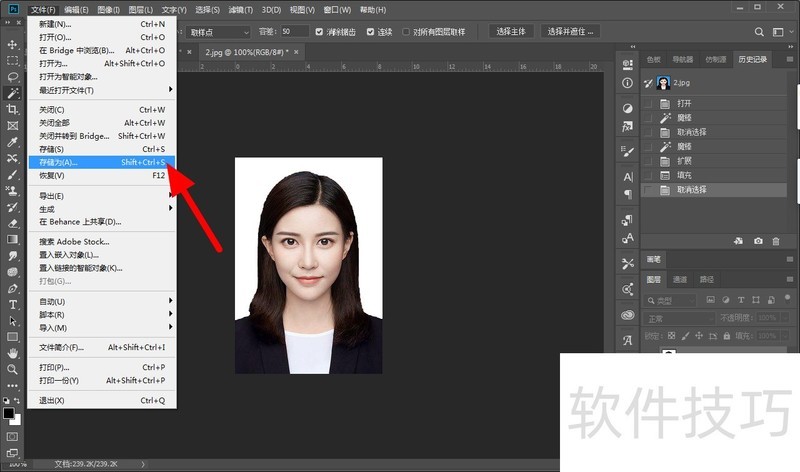Create new snapshot with camera icon
Screen dimensions: 800x472
[758, 241]
